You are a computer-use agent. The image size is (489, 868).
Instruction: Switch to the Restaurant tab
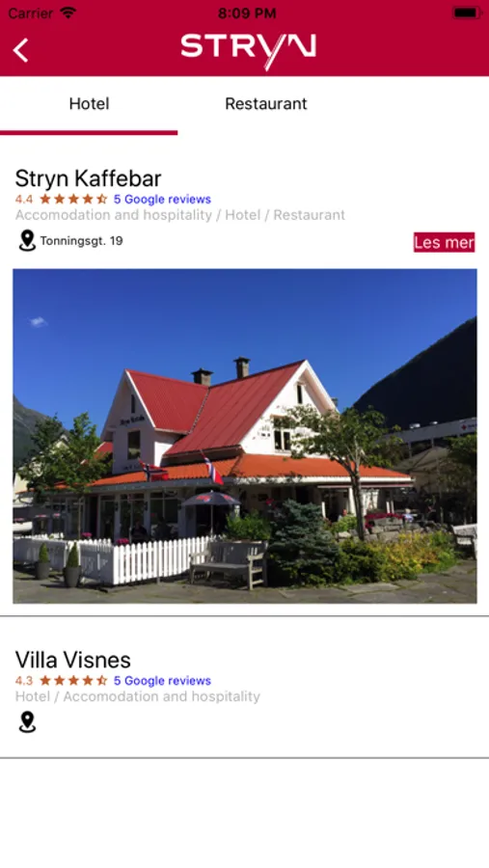click(266, 103)
